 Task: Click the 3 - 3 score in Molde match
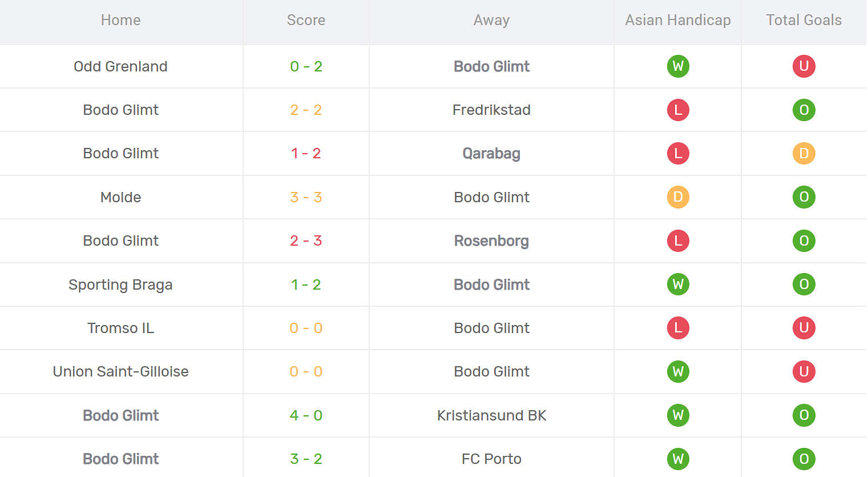(x=306, y=197)
